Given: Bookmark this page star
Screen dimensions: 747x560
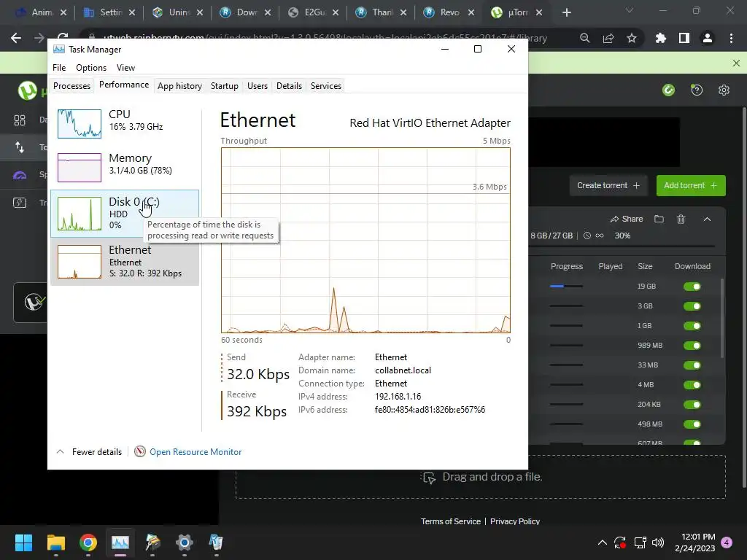Looking at the screenshot, I should pos(632,38).
